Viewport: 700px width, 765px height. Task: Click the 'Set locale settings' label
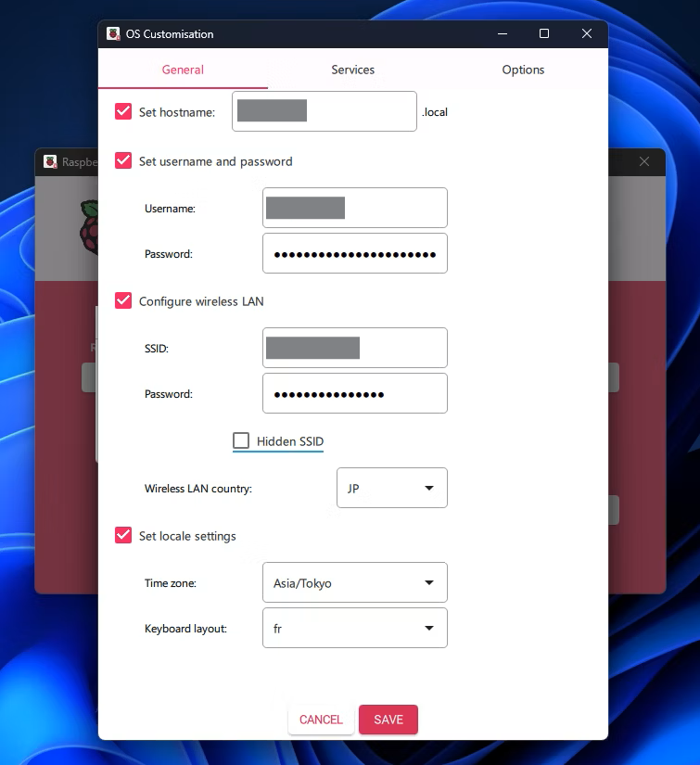[187, 536]
